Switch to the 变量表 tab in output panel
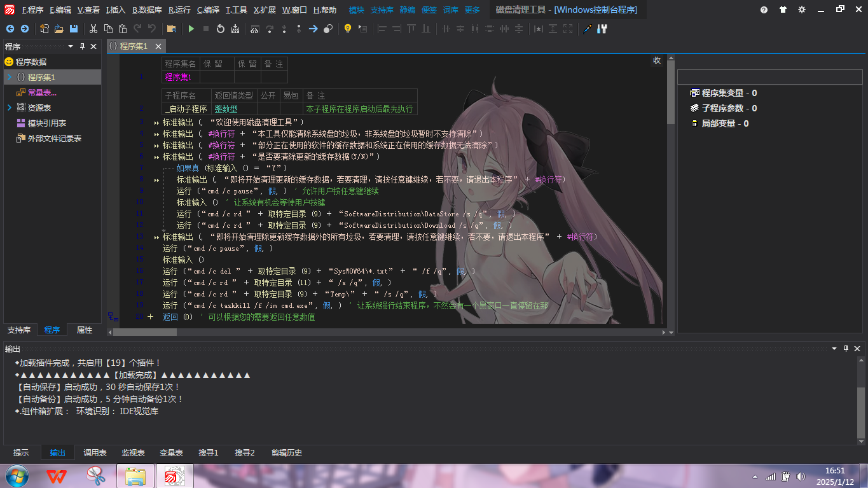The height and width of the screenshot is (488, 868). point(171,452)
